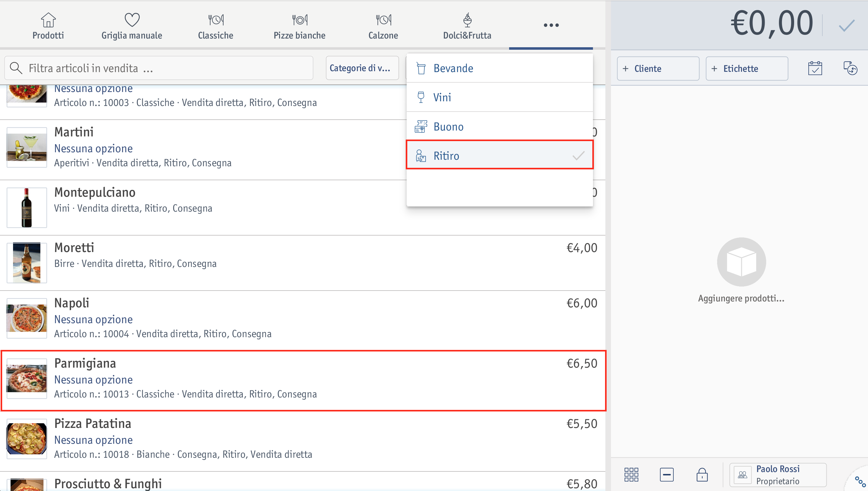
Task: Click the Griglia manuale heart icon
Action: 132,20
